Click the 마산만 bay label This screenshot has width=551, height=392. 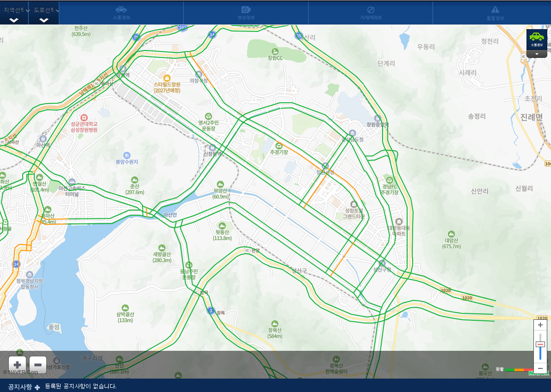point(170,215)
